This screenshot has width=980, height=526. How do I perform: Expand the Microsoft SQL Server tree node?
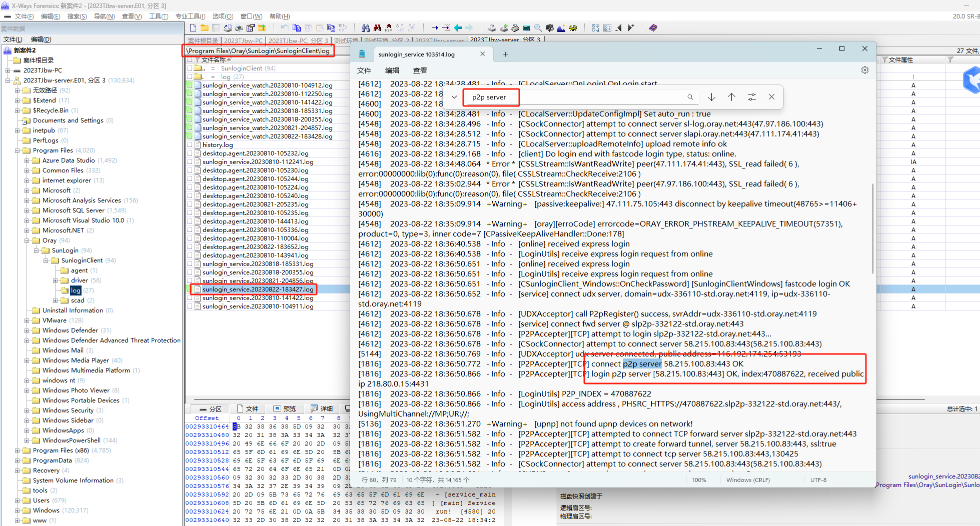(x=27, y=210)
